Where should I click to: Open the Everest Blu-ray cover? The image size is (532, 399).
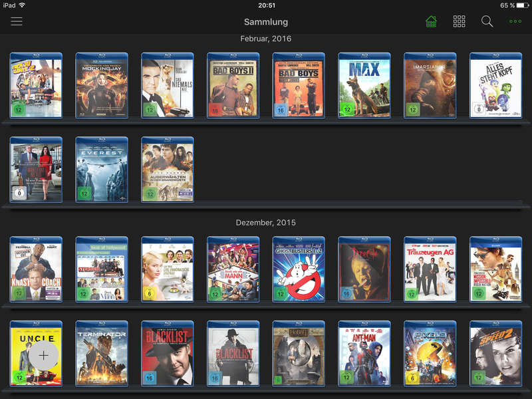pos(102,170)
